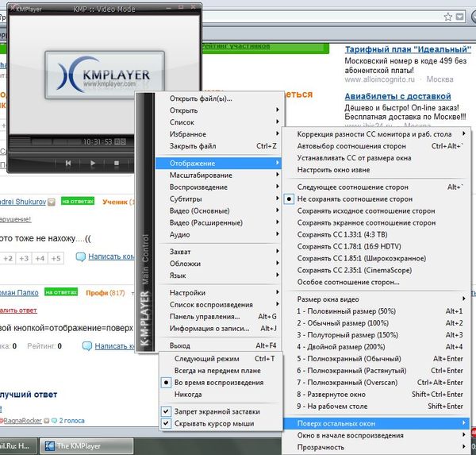The width and height of the screenshot is (476, 455).
Task: Click the previous track button in KMPlayer
Action: tap(68, 164)
